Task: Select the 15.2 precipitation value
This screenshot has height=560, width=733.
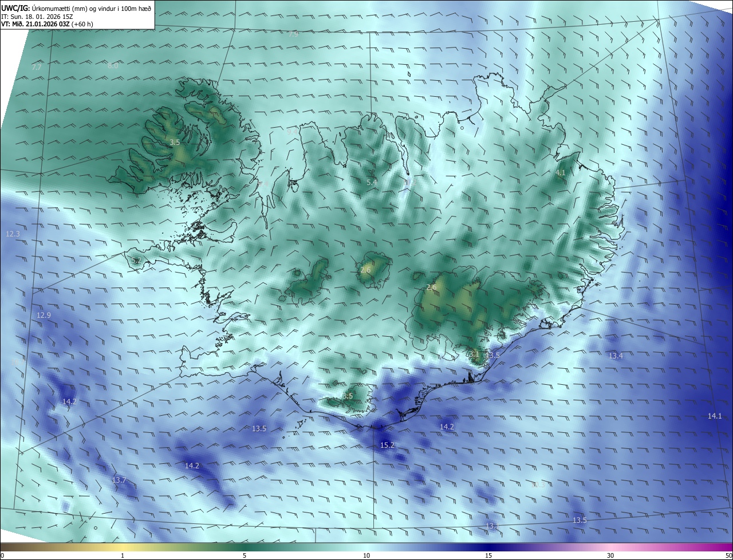Action: [388, 445]
